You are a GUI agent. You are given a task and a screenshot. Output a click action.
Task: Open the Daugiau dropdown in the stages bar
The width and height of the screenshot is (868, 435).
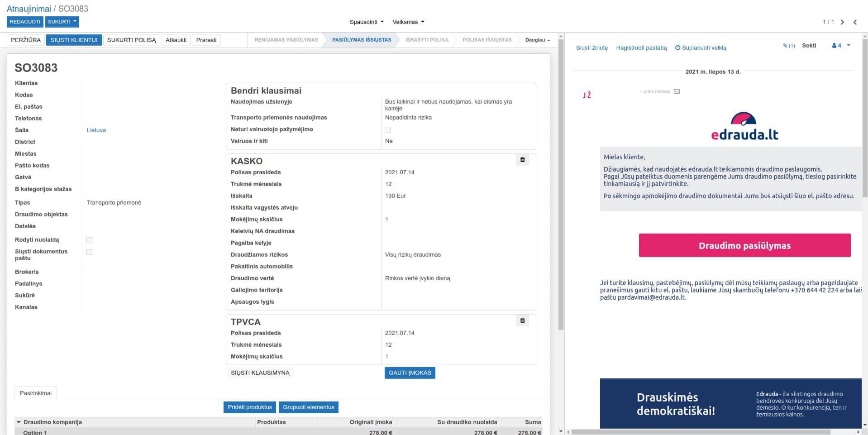click(x=536, y=40)
